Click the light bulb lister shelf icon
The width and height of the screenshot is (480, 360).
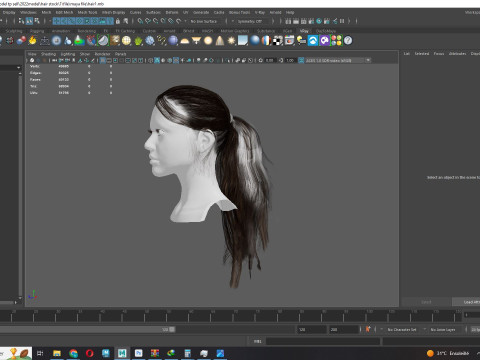[x=301, y=41]
